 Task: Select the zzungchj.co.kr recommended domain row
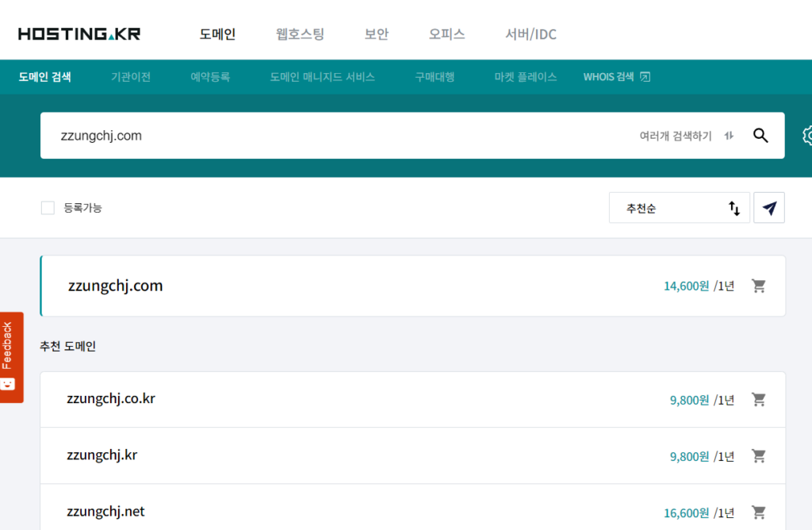pos(317,399)
